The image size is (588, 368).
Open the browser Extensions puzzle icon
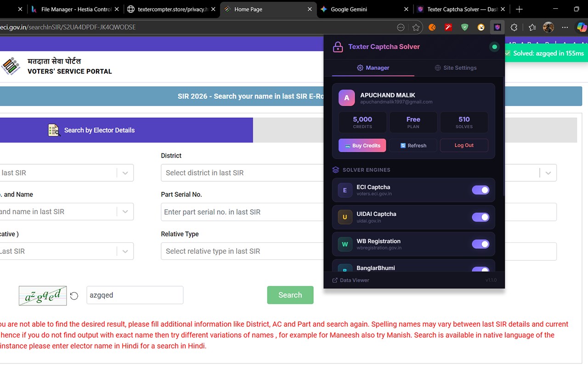514,28
